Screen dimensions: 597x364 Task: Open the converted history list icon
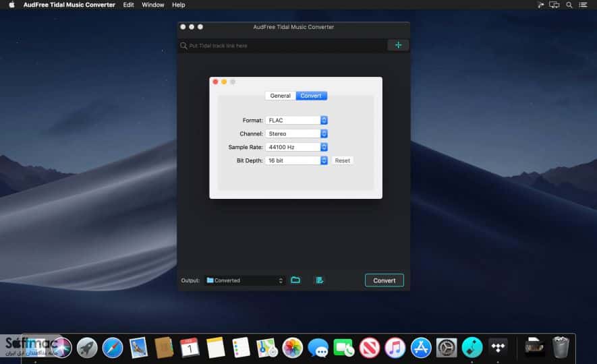tap(320, 280)
